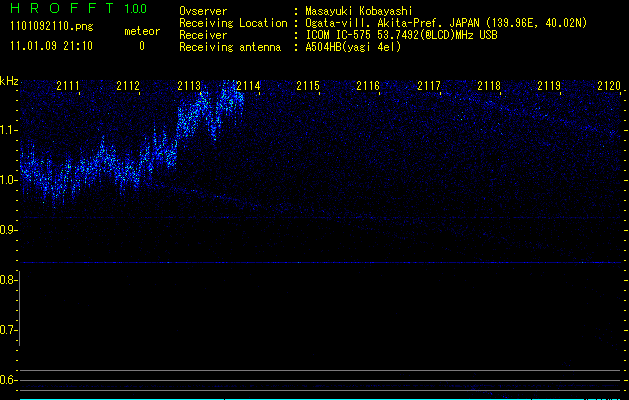Click the 2116 time marker

point(368,86)
